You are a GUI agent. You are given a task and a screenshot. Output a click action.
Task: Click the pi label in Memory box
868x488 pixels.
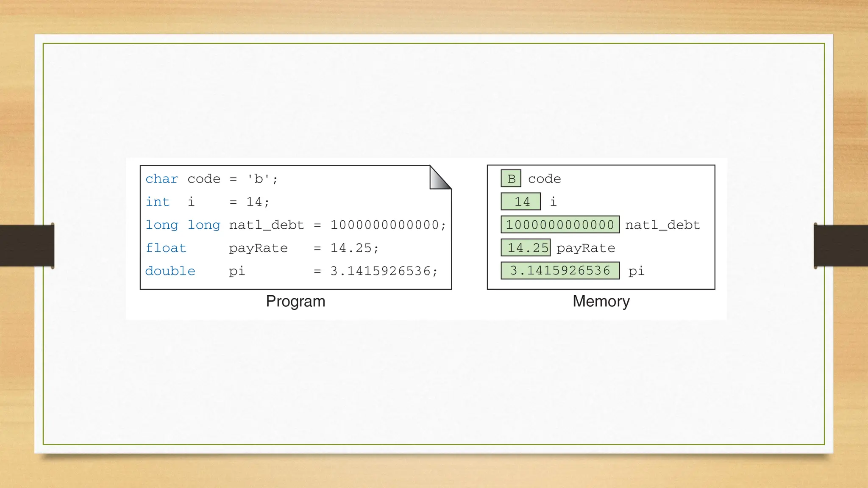pos(636,271)
